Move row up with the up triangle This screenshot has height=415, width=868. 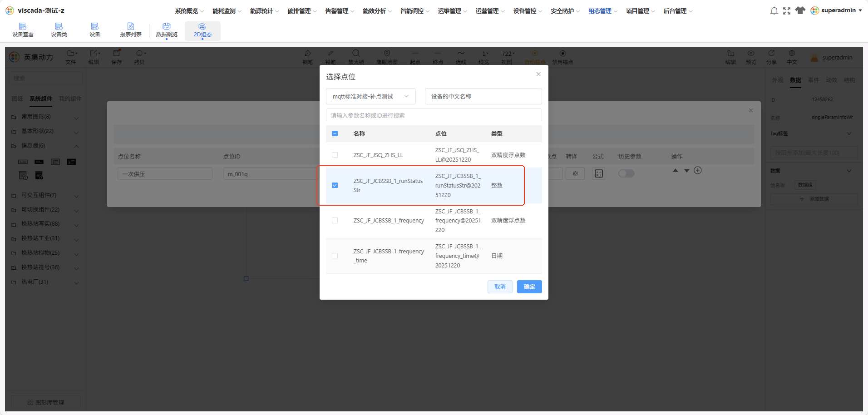click(x=676, y=170)
